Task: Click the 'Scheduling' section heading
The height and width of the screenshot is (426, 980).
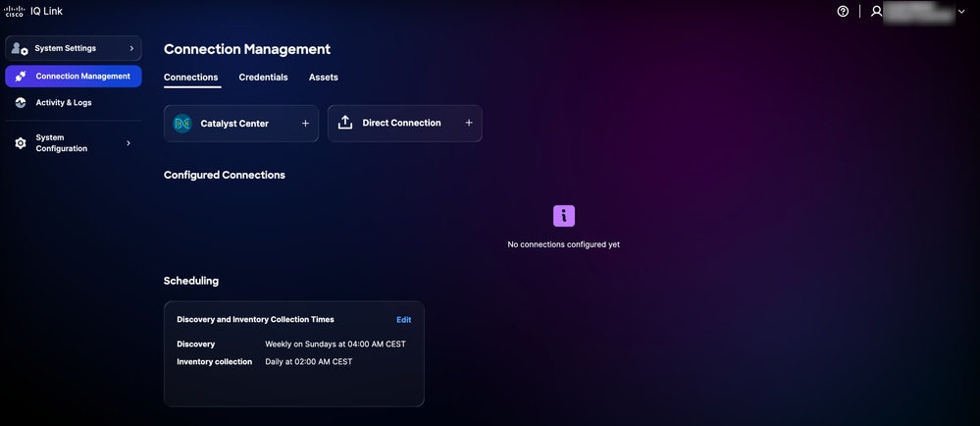Action: coord(191,281)
